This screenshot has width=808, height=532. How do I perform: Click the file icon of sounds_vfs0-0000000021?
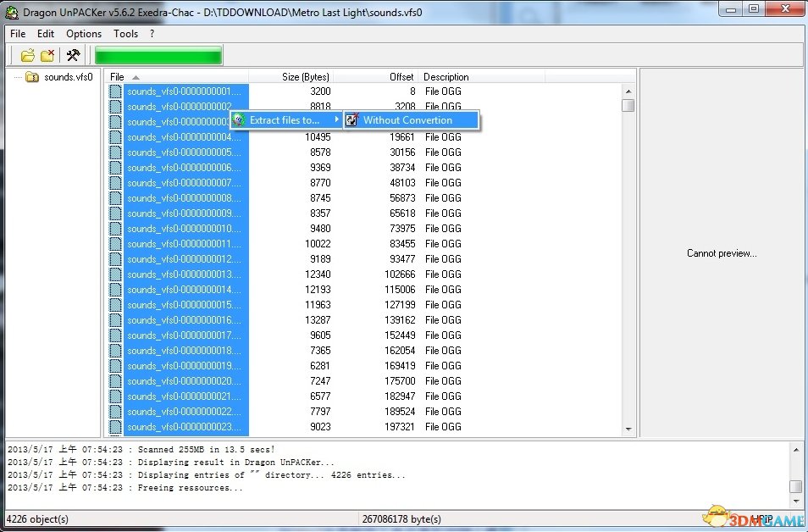115,396
